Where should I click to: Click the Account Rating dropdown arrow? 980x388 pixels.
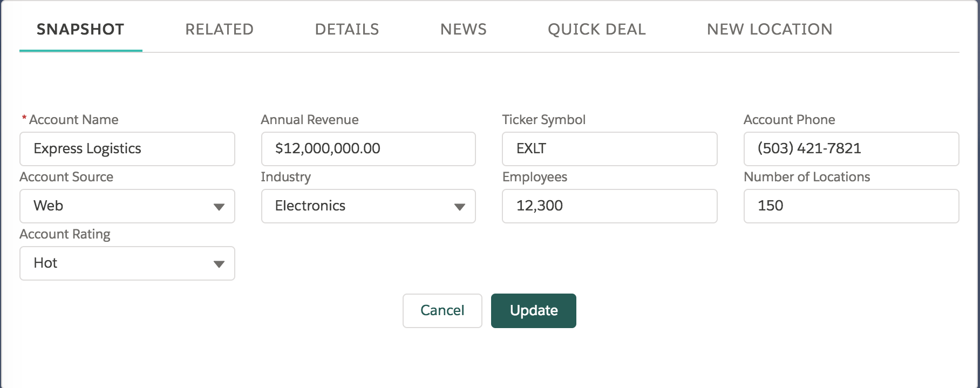[x=219, y=264]
